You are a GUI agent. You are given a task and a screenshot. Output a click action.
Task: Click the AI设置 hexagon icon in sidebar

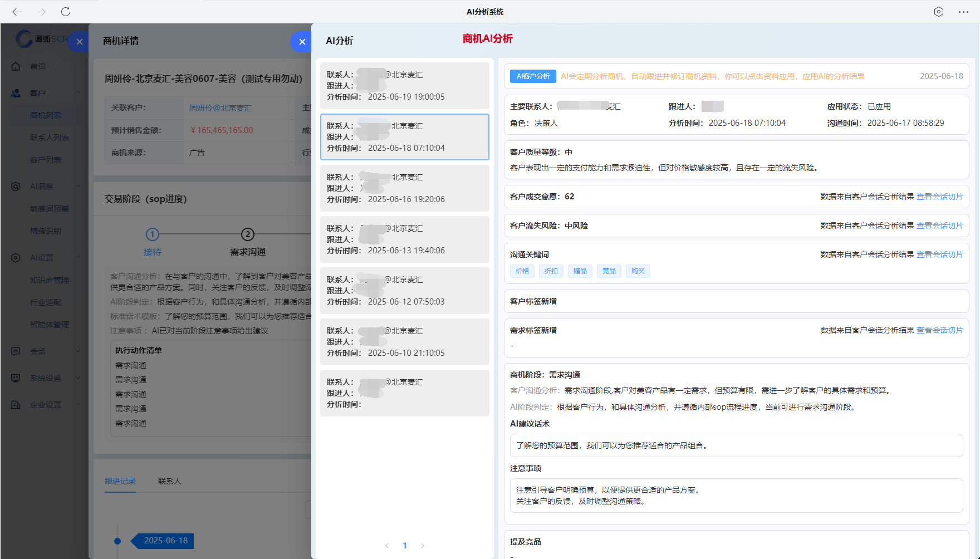tap(16, 258)
